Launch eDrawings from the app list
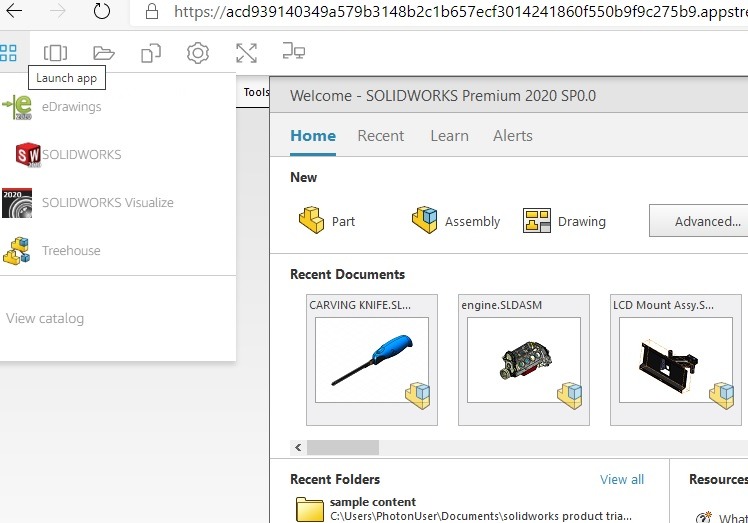Image resolution: width=748 pixels, height=523 pixels. [x=72, y=107]
